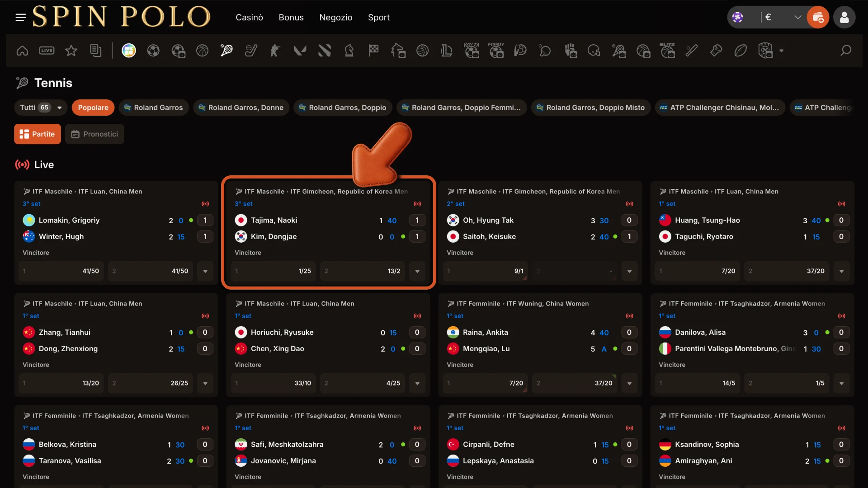Filter by Roland Garros, Doppio
Screen dimensions: 868x488
click(x=343, y=108)
